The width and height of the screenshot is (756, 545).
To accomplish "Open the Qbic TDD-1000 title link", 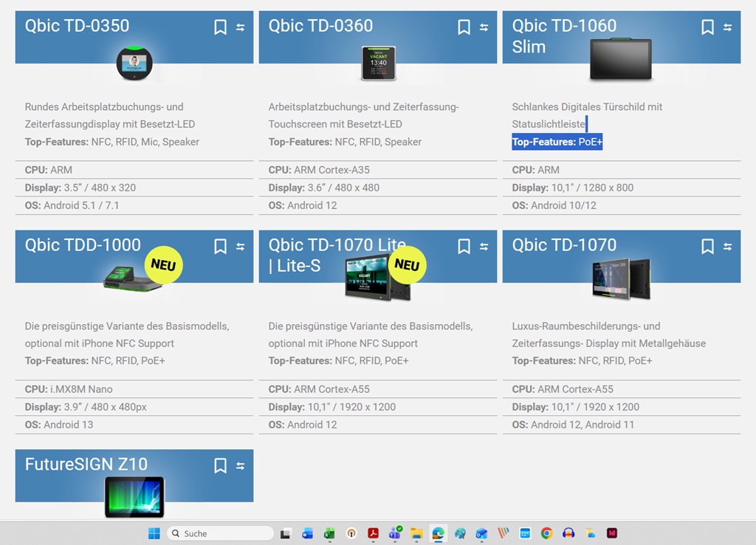I will tap(83, 245).
